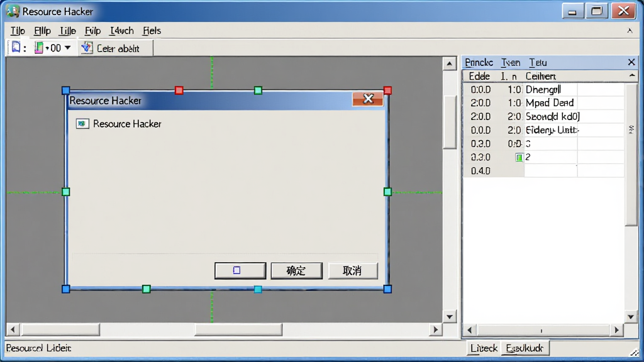Click the canvas vertical scrollbar down arrow
Image resolution: width=644 pixels, height=362 pixels.
(449, 317)
